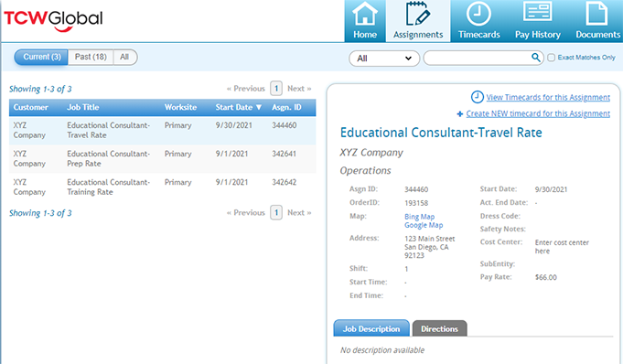Click lower page number 1 button
The width and height of the screenshot is (623, 364).
(276, 212)
